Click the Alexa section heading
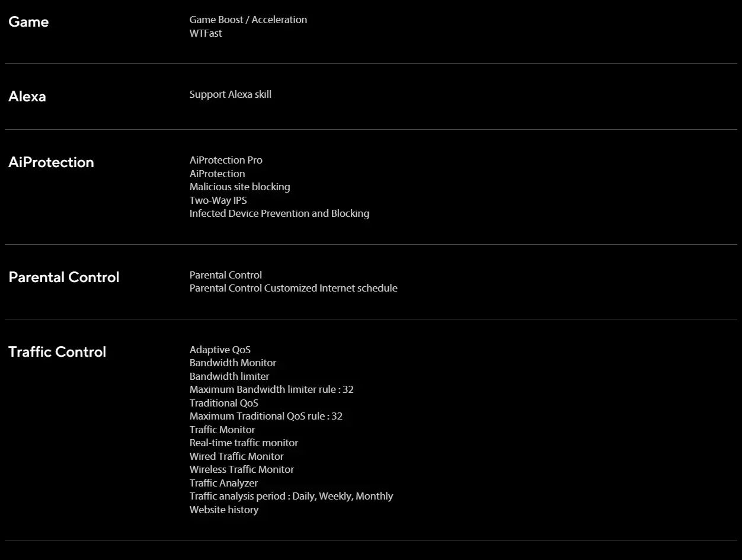742x560 pixels. click(x=27, y=97)
